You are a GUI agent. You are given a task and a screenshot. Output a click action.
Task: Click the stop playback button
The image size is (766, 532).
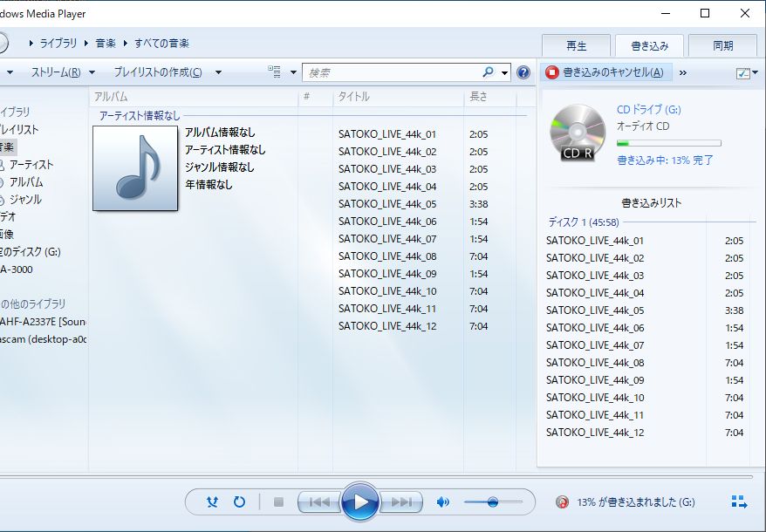click(278, 501)
